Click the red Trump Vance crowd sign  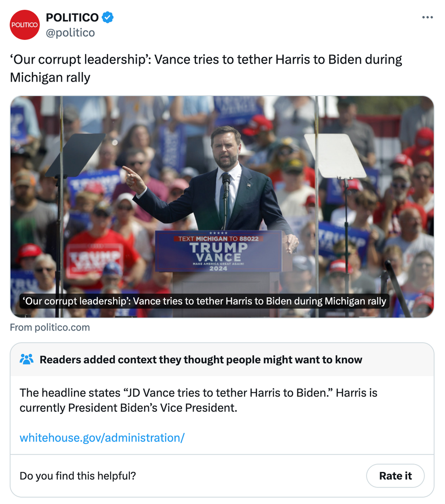(94, 260)
